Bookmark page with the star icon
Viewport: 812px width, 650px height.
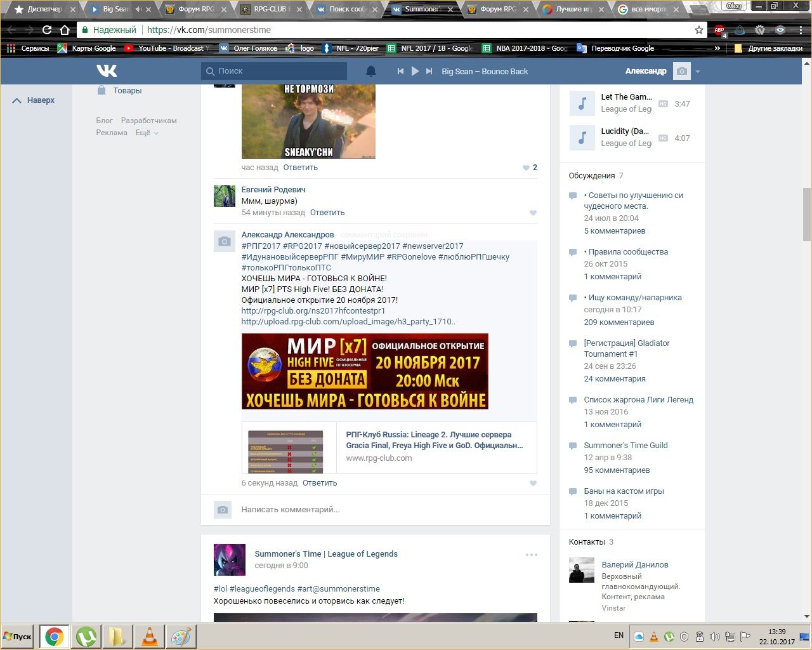click(698, 30)
